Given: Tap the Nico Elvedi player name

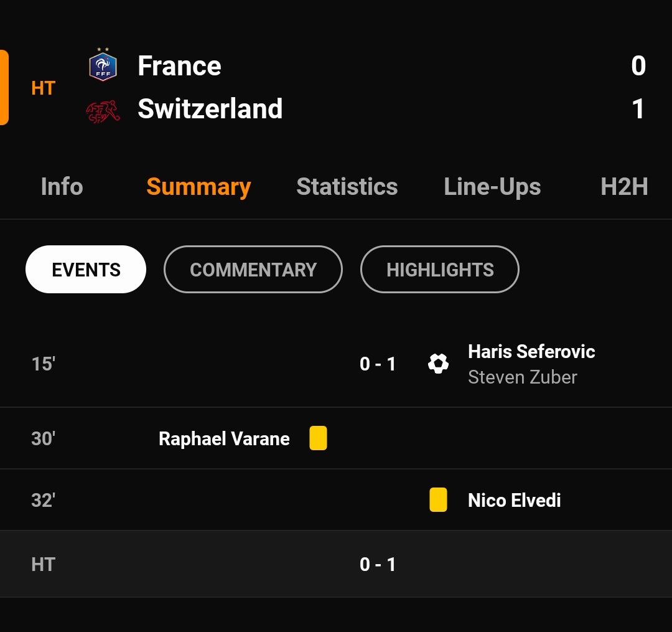Looking at the screenshot, I should tap(515, 501).
